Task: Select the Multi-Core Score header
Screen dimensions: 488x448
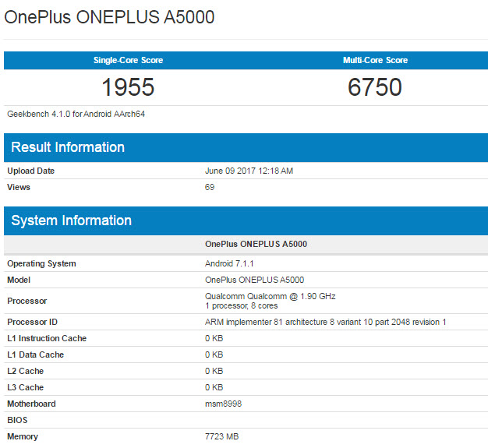Action: tap(375, 60)
